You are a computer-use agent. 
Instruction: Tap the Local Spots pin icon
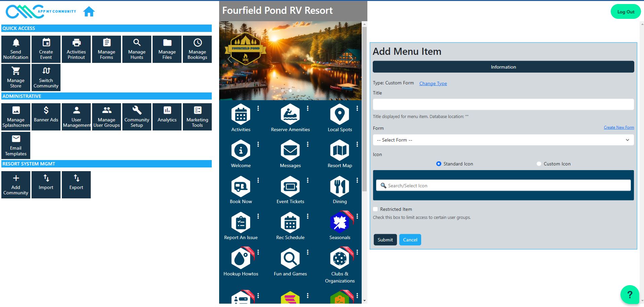coord(340,114)
